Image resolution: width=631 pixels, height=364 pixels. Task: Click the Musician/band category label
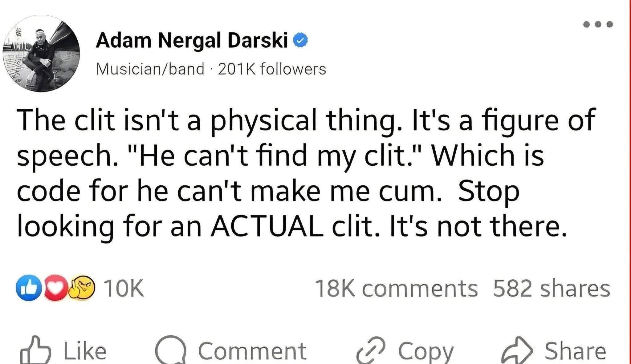150,69
